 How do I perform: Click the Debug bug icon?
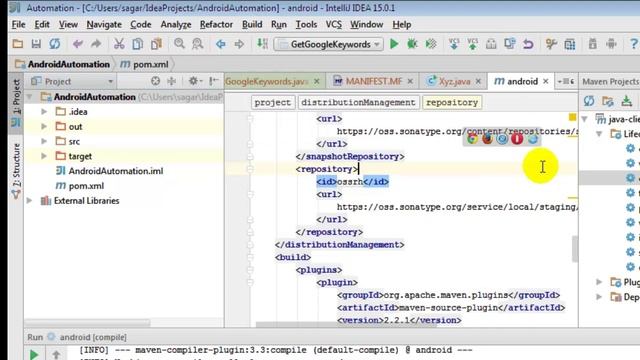point(412,44)
